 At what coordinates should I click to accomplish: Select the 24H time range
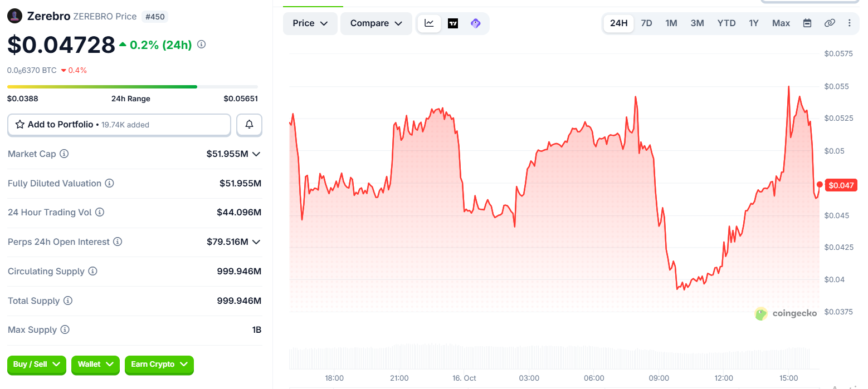point(618,23)
